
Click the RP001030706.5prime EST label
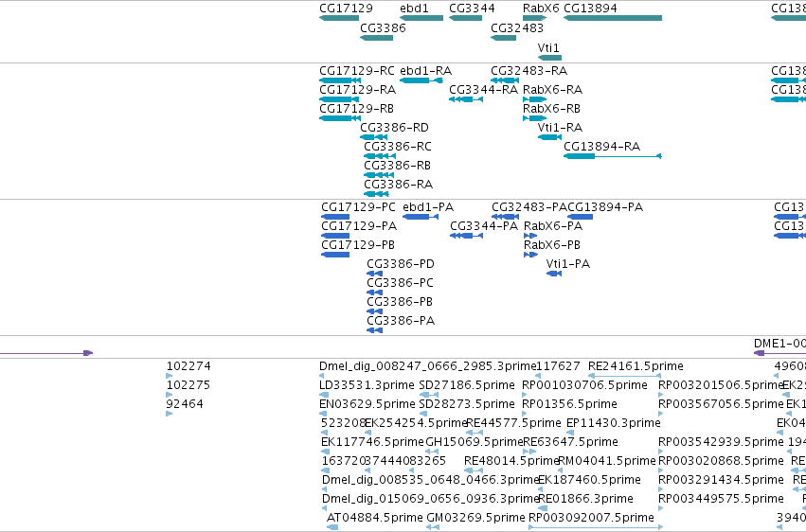click(584, 385)
